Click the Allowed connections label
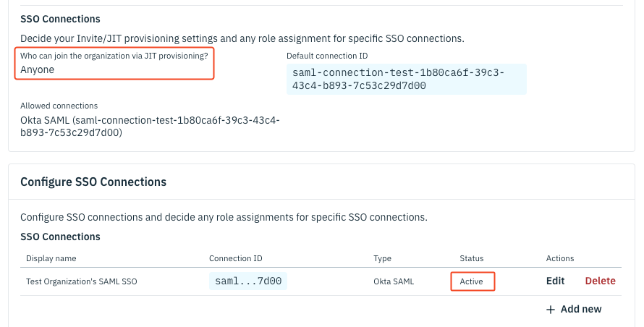 pos(59,106)
